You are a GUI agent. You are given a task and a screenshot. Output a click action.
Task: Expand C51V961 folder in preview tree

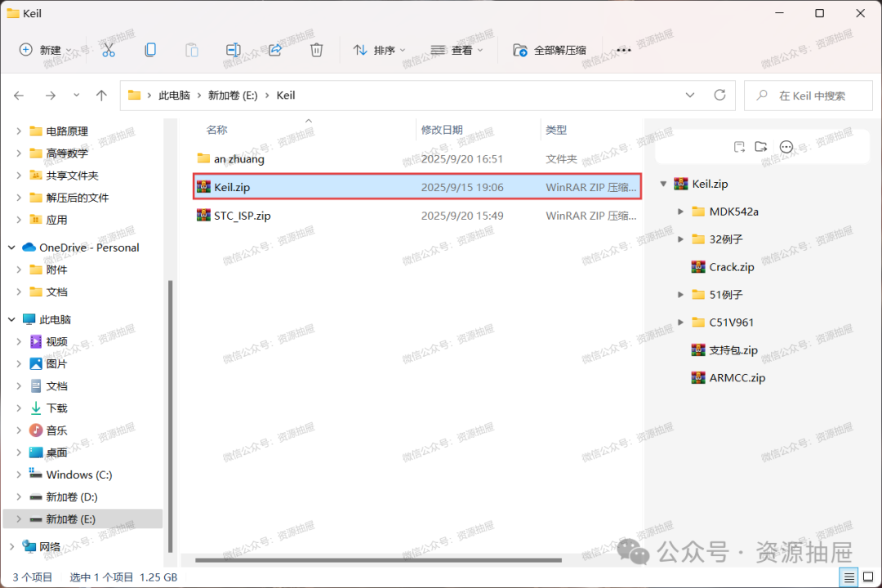[x=680, y=323]
